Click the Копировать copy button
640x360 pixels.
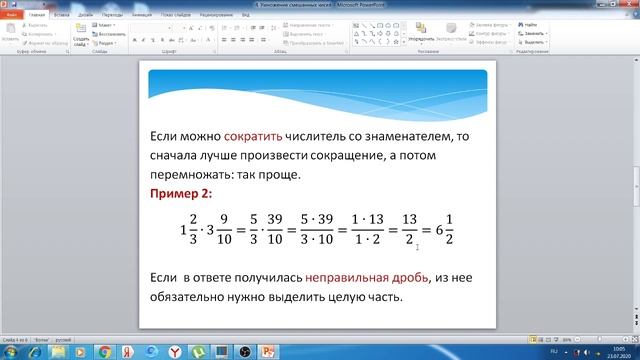tap(39, 34)
